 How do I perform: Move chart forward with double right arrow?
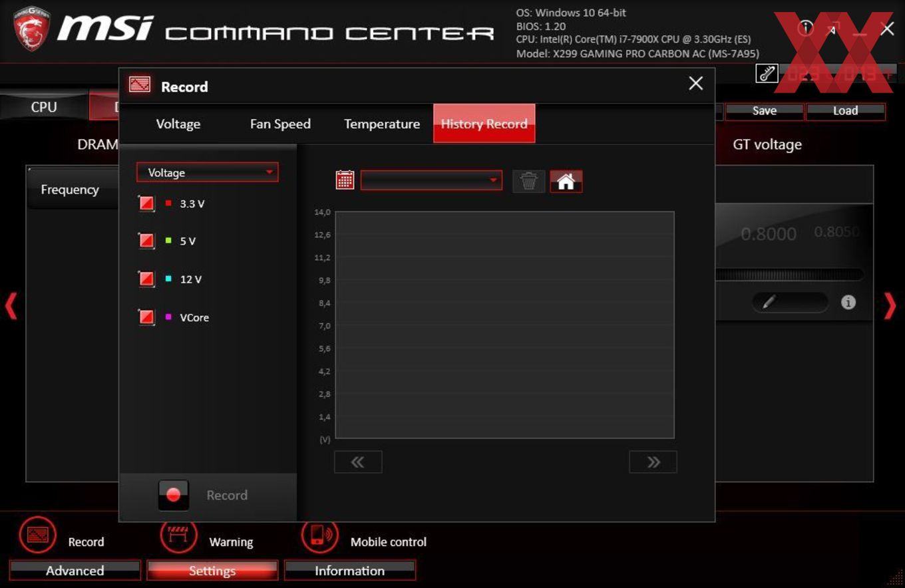coord(653,462)
